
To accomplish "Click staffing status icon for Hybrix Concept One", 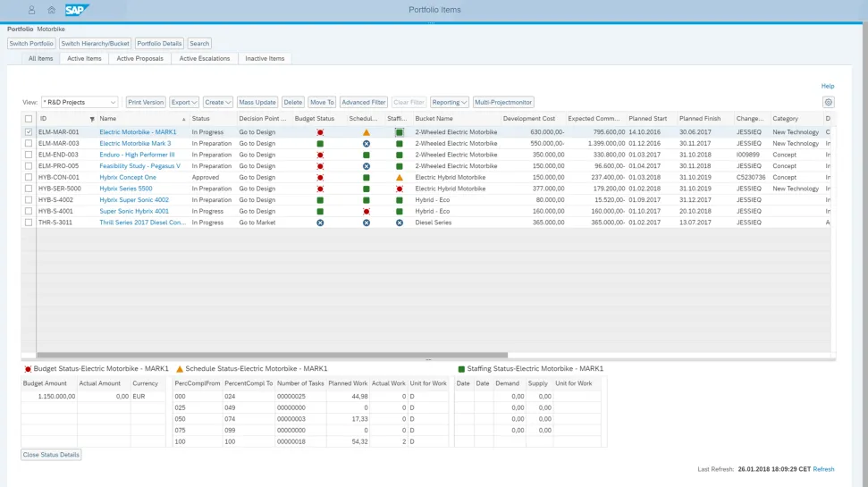I will [400, 178].
